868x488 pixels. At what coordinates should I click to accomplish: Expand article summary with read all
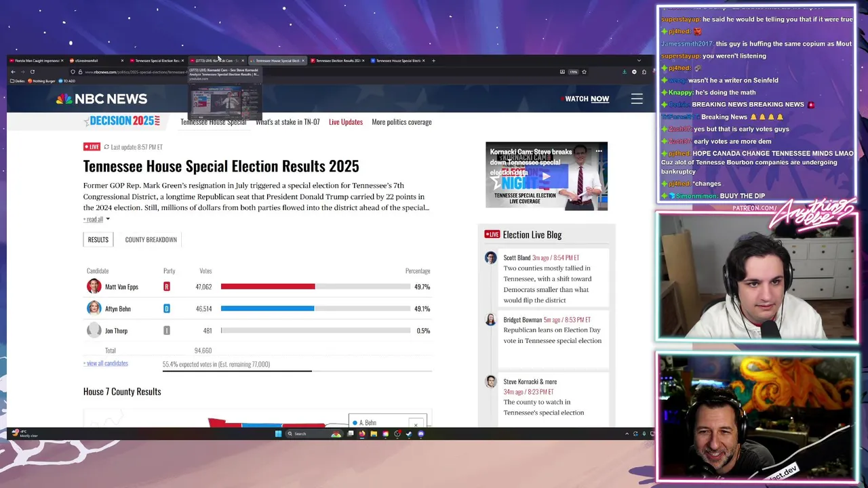(x=96, y=219)
